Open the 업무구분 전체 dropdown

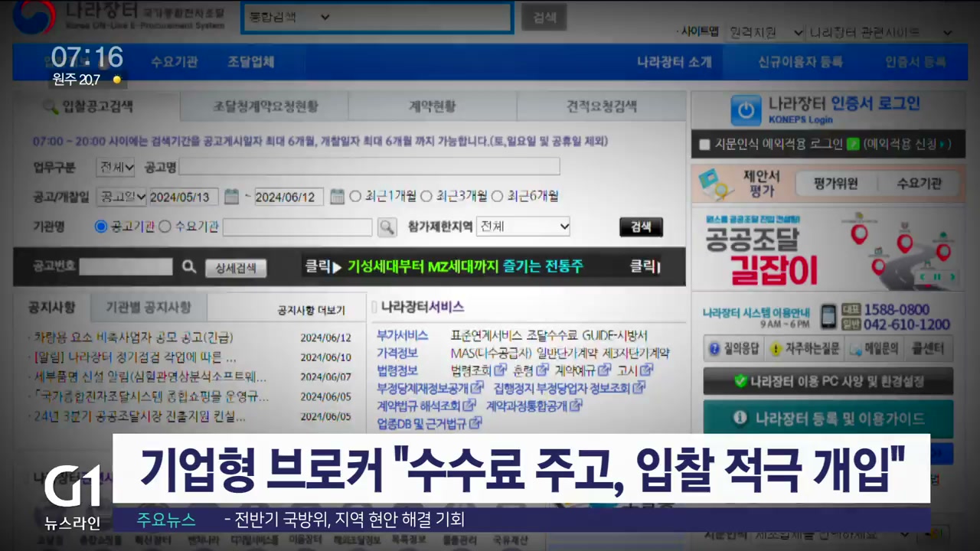click(116, 167)
